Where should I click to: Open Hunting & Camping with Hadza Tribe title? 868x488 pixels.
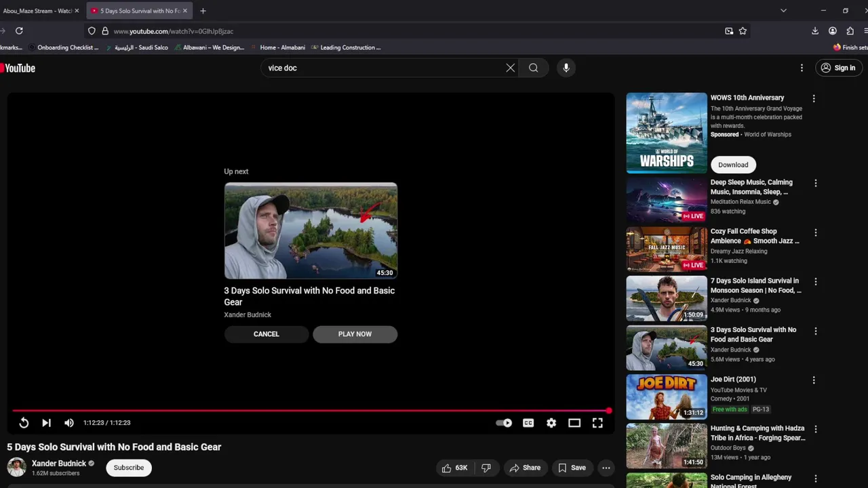757,433
